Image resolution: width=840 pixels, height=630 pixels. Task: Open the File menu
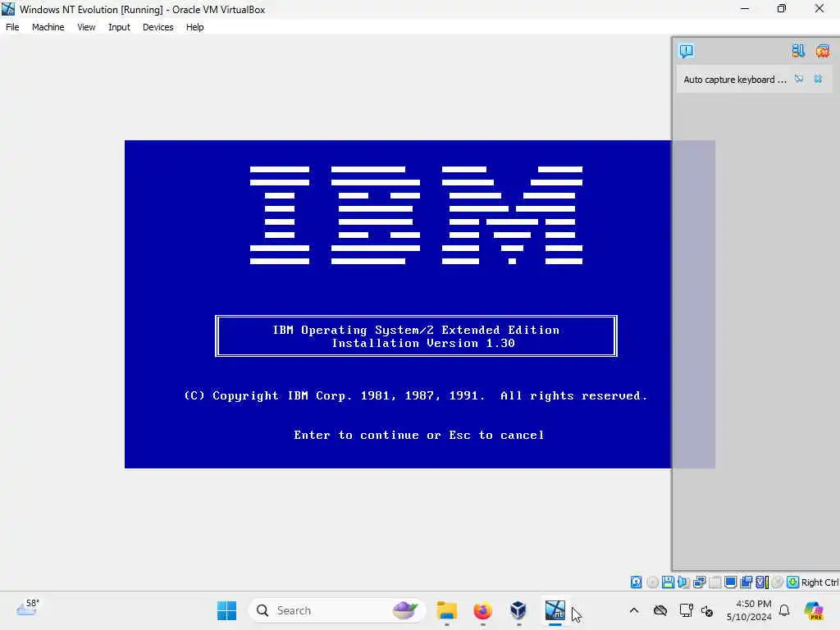(12, 27)
